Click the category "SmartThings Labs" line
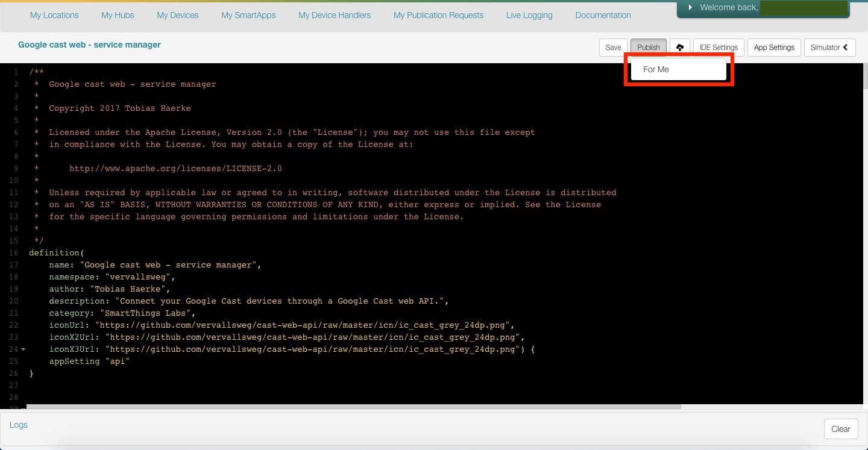 pos(122,313)
